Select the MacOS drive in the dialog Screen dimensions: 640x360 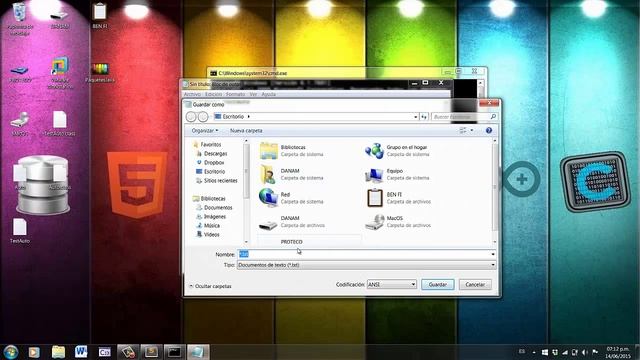coord(398,222)
